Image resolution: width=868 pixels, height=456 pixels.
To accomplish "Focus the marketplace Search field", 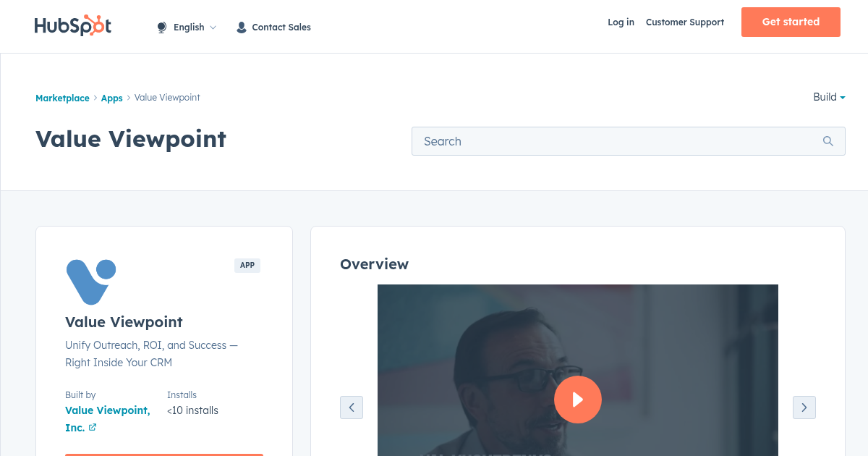I will coord(628,141).
